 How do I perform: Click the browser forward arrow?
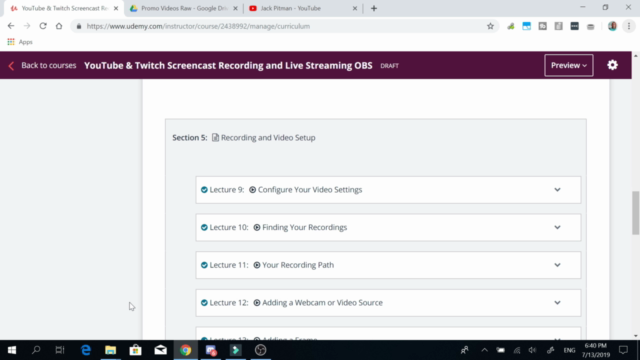coord(27,26)
